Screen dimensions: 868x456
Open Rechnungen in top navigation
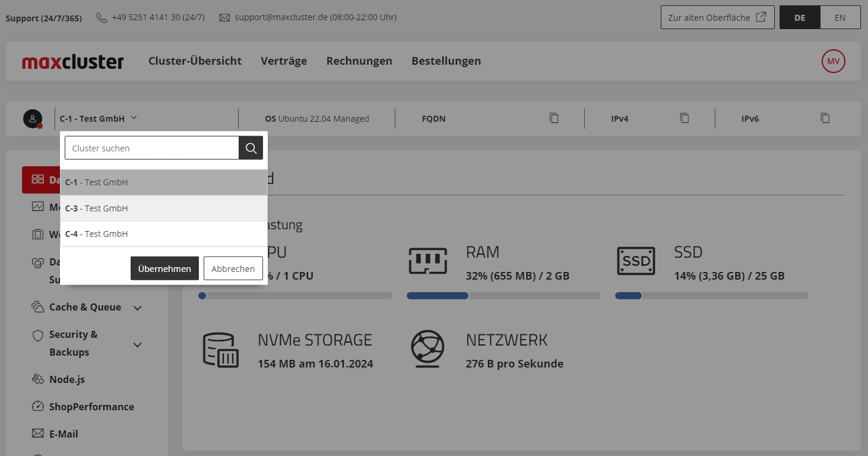point(359,61)
